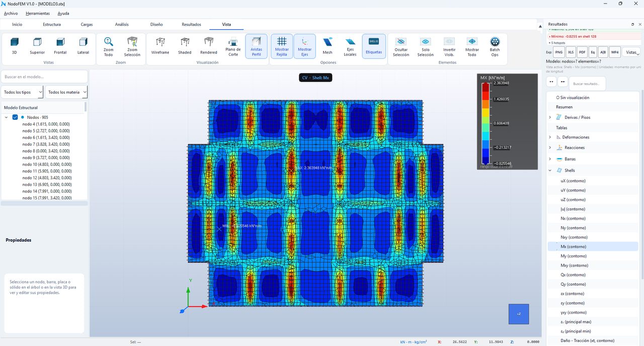
Task: Switch to the Resultados ribbon tab
Action: pos(191,24)
